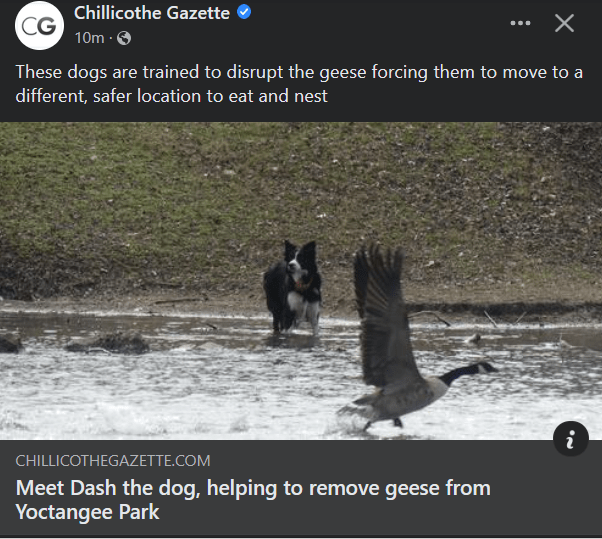Click the blue verified badge
This screenshot has height=539, width=602.
(x=244, y=12)
